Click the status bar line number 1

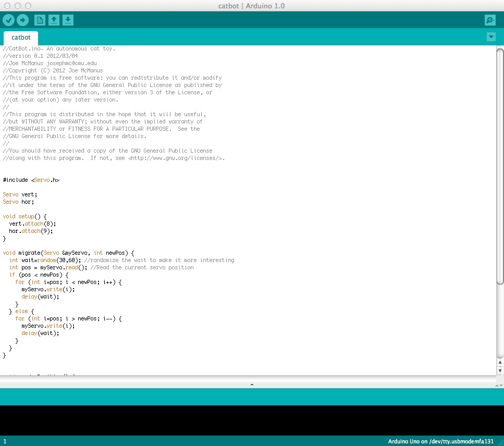[x=5, y=441]
